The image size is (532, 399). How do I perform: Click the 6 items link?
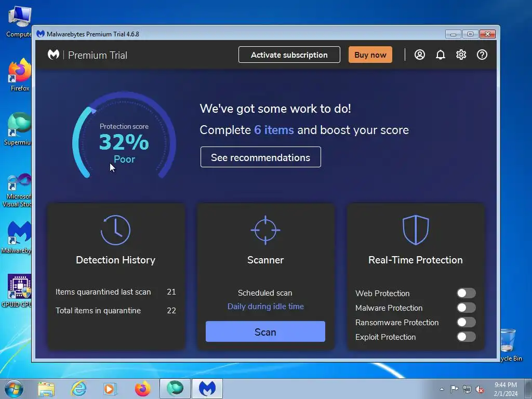[274, 130]
